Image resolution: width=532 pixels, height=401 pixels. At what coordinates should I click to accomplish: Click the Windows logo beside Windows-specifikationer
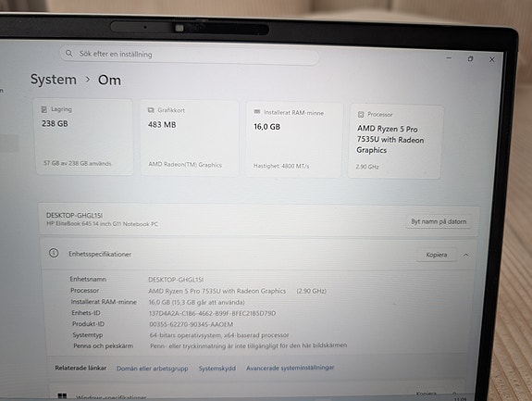pos(62,396)
